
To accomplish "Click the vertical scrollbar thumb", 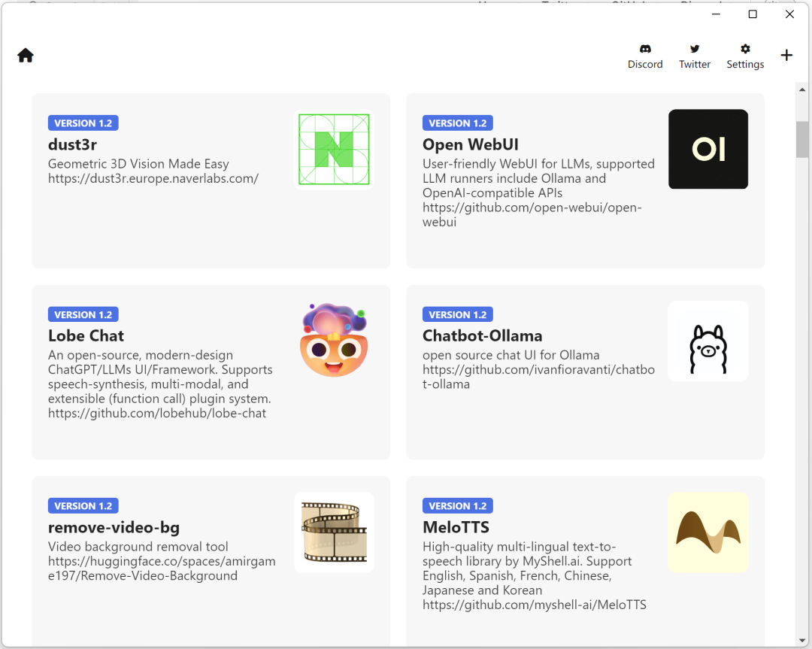I will pos(802,139).
